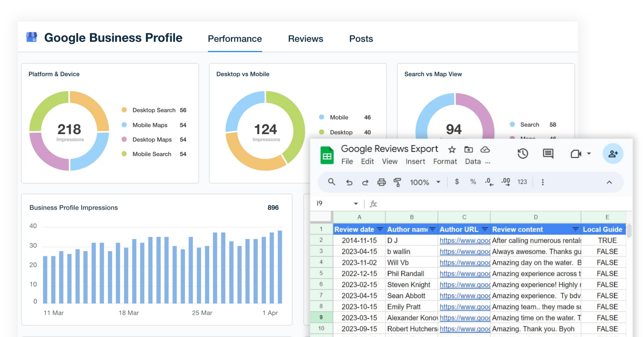
Task: Click the Search legend dot in Search vs Map
Action: coord(512,124)
